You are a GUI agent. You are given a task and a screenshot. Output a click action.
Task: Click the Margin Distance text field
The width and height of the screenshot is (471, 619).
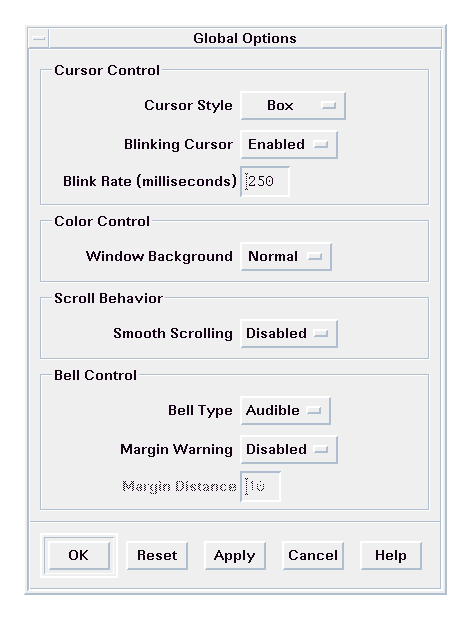(x=261, y=486)
